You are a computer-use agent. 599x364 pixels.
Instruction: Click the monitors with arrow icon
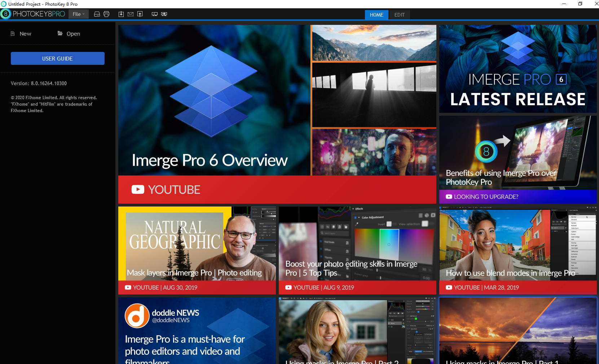164,14
